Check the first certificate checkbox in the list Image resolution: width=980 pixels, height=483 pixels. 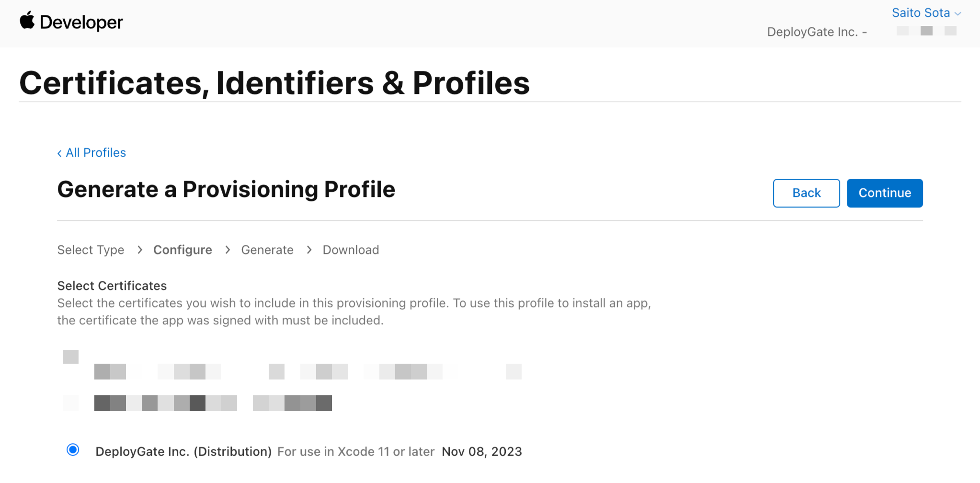coord(70,356)
